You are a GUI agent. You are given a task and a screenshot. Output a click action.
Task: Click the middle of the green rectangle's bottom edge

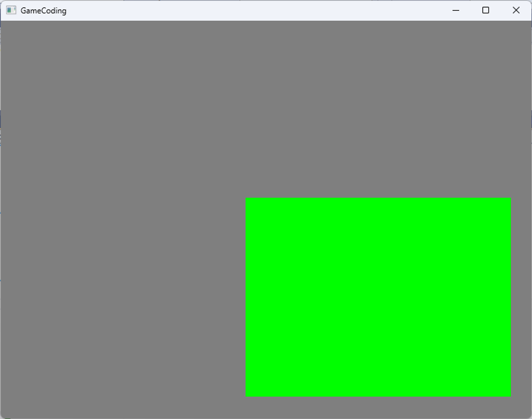tap(378, 396)
